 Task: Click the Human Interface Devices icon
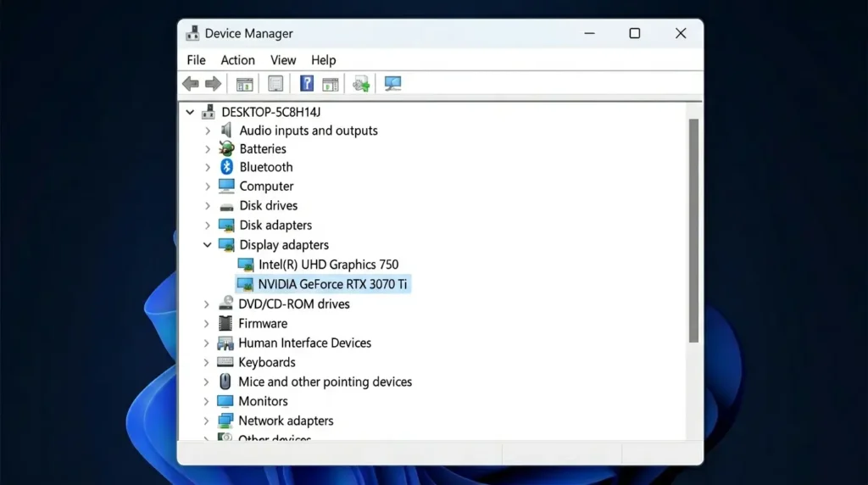(x=225, y=343)
